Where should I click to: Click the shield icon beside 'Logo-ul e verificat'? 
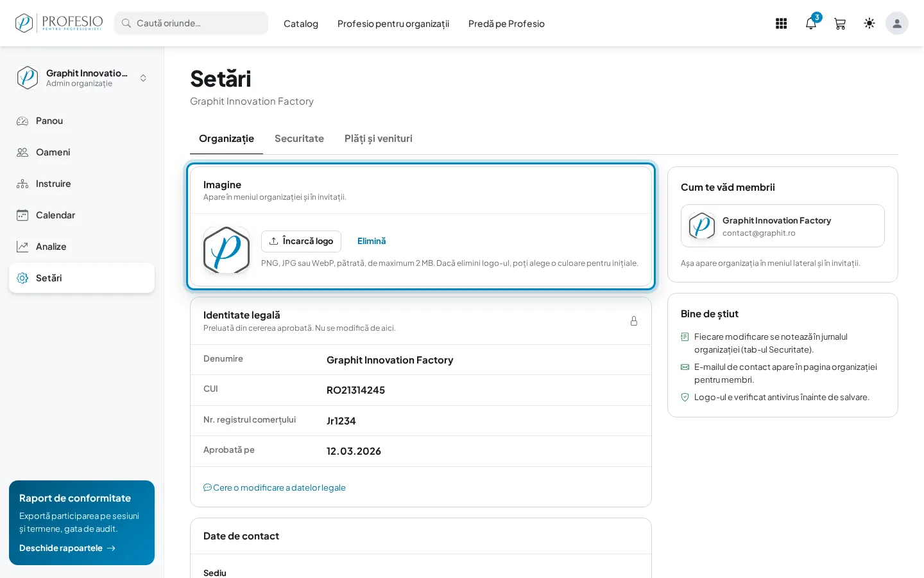(x=685, y=398)
